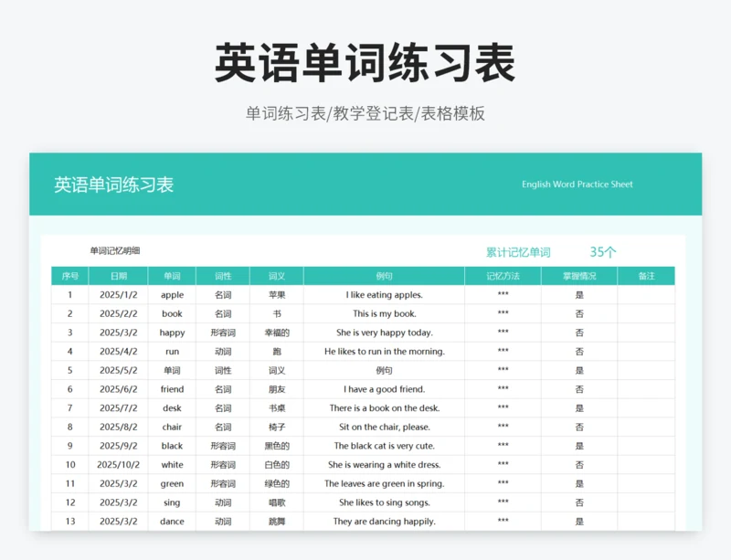Click the 词义 column header
Image resolution: width=731 pixels, height=560 pixels.
pyautogui.click(x=277, y=276)
